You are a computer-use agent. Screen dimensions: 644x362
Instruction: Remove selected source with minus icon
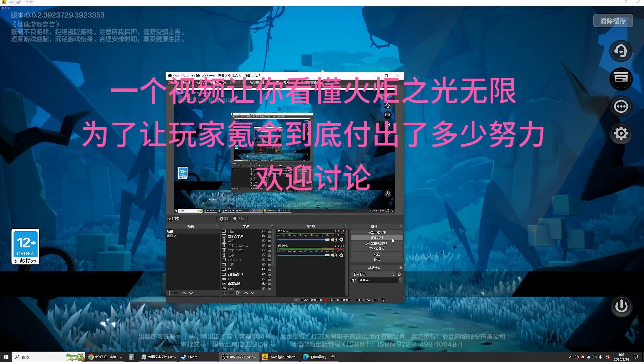pyautogui.click(x=231, y=293)
